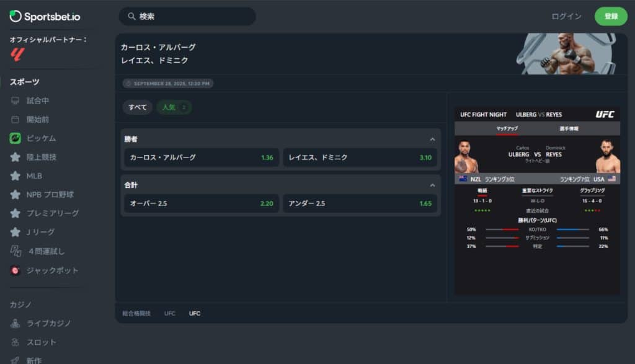
Task: Click the スロット slot icon
Action: click(x=15, y=342)
